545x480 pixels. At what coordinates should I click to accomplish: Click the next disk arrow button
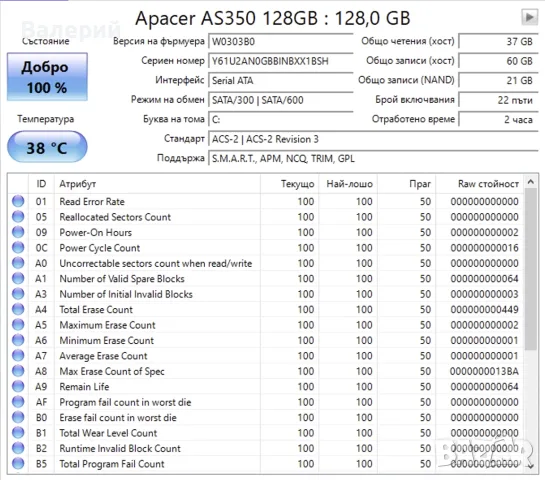[529, 17]
